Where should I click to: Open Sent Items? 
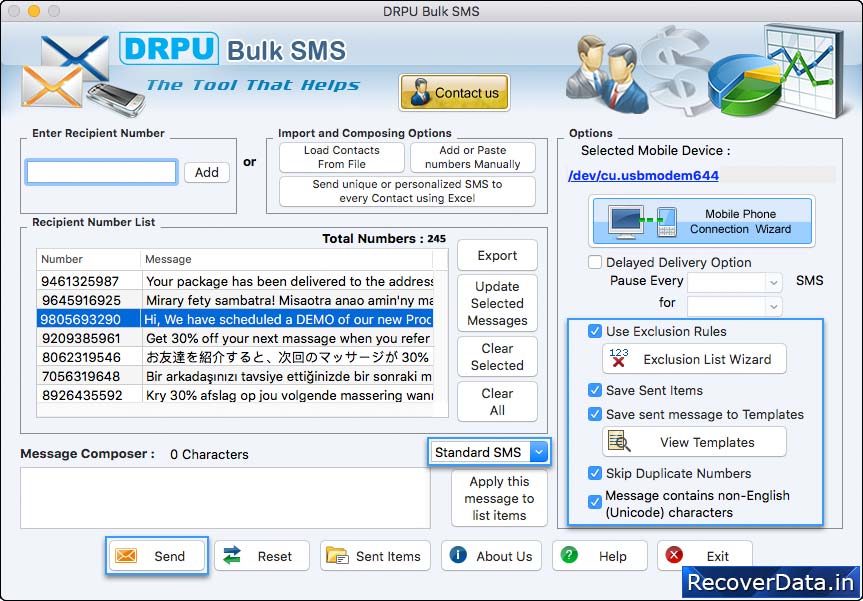(x=373, y=556)
